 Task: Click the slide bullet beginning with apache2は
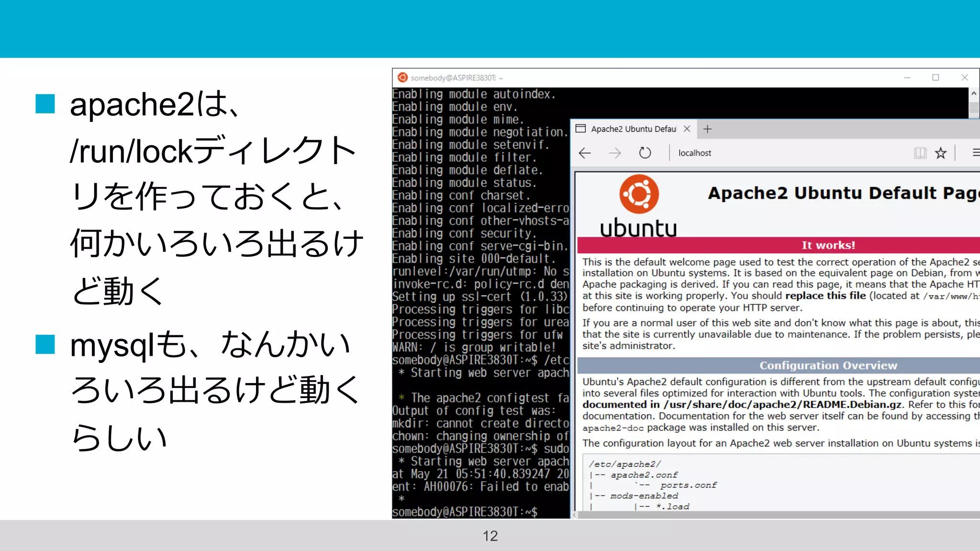click(x=216, y=197)
